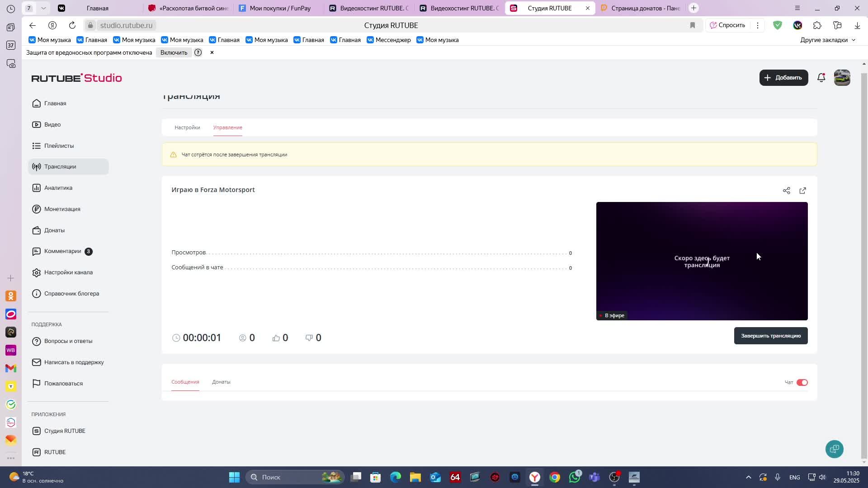Show hidden system tray icons
This screenshot has height=488, width=868.
(x=748, y=477)
